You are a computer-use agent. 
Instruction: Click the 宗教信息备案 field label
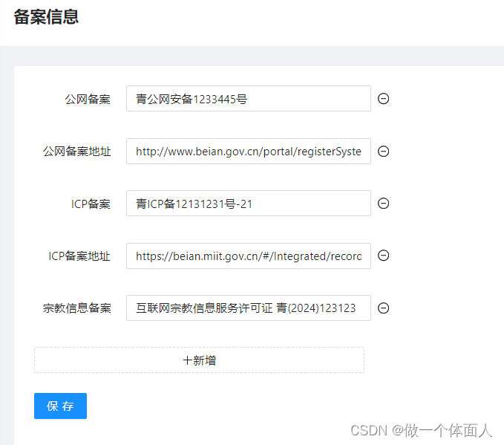pos(76,308)
